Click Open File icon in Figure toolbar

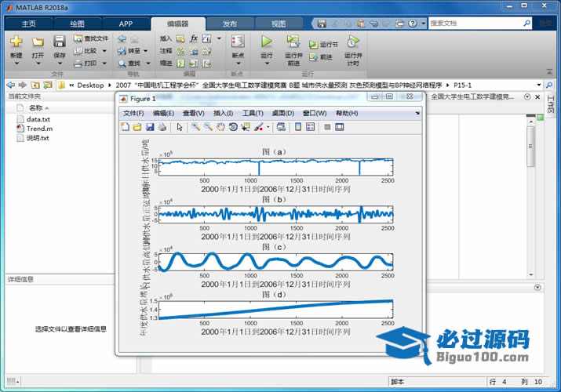pos(138,127)
